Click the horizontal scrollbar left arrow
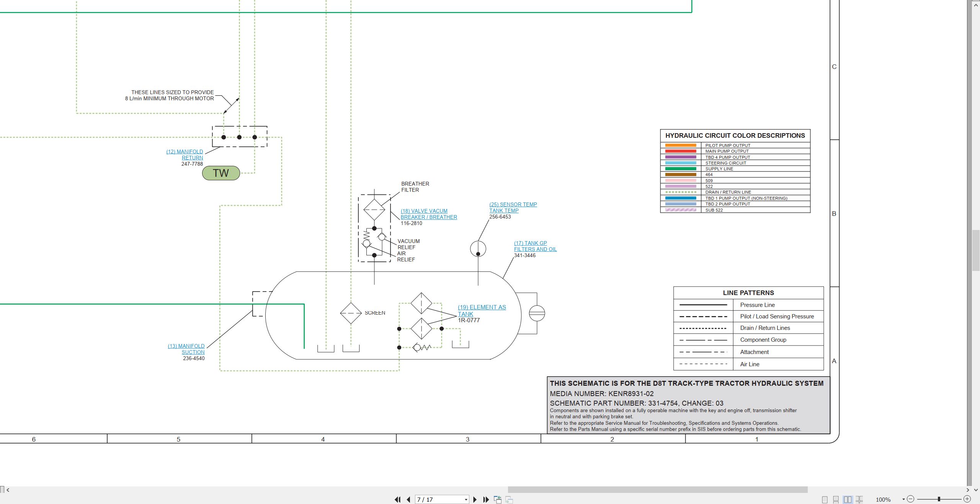 [x=8, y=490]
